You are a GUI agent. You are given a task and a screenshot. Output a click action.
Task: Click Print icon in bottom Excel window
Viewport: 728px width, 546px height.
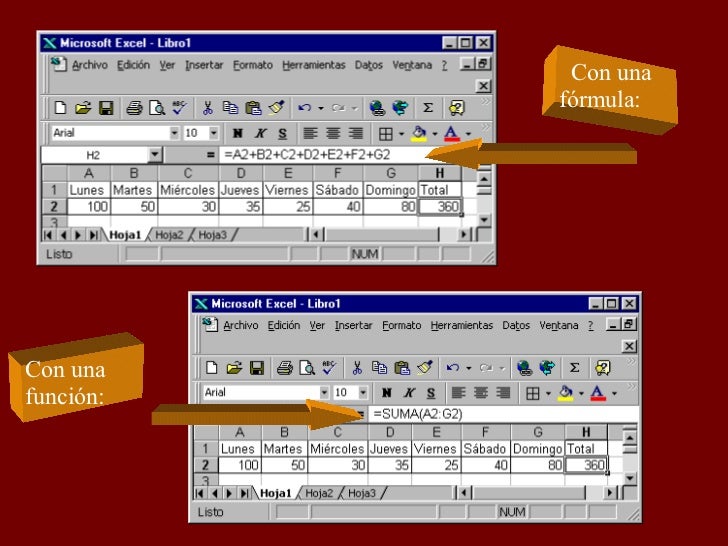coord(285,368)
